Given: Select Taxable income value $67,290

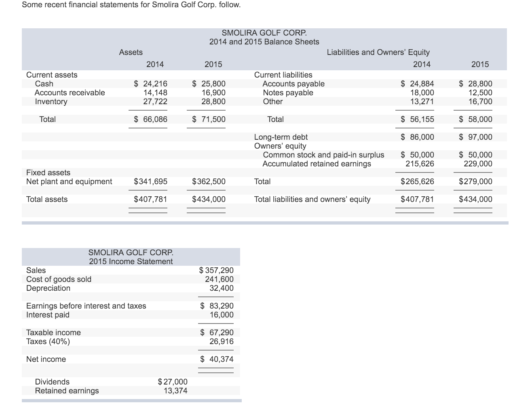Looking at the screenshot, I should (217, 332).
